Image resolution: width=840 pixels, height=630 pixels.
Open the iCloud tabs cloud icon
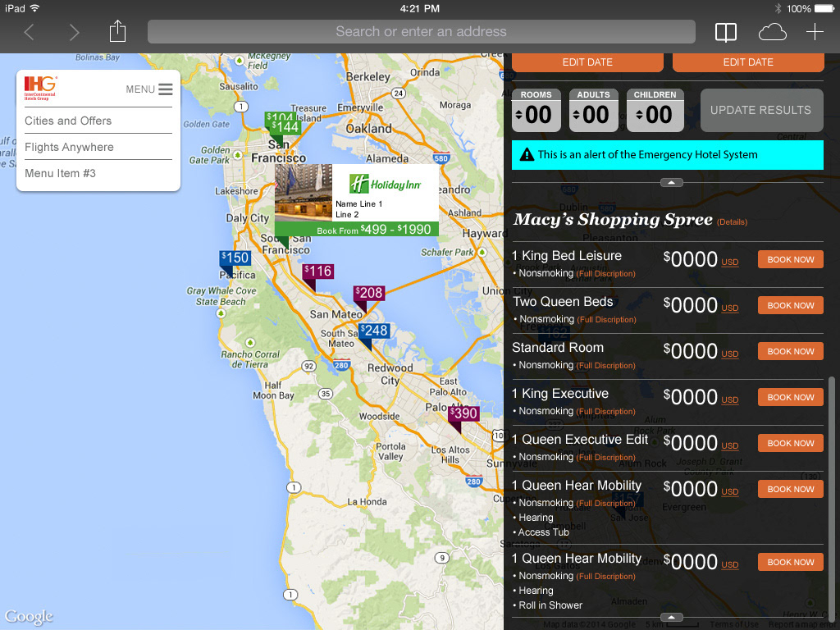pos(772,32)
